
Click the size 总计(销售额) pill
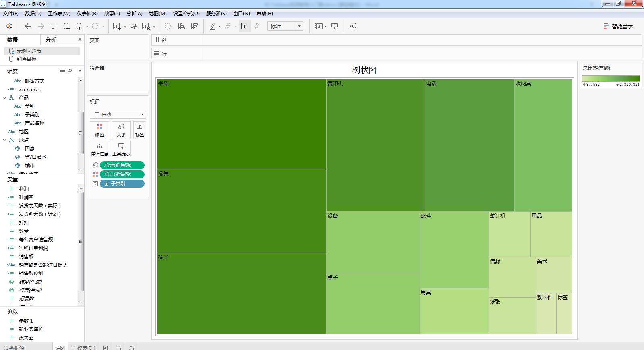[x=122, y=165]
